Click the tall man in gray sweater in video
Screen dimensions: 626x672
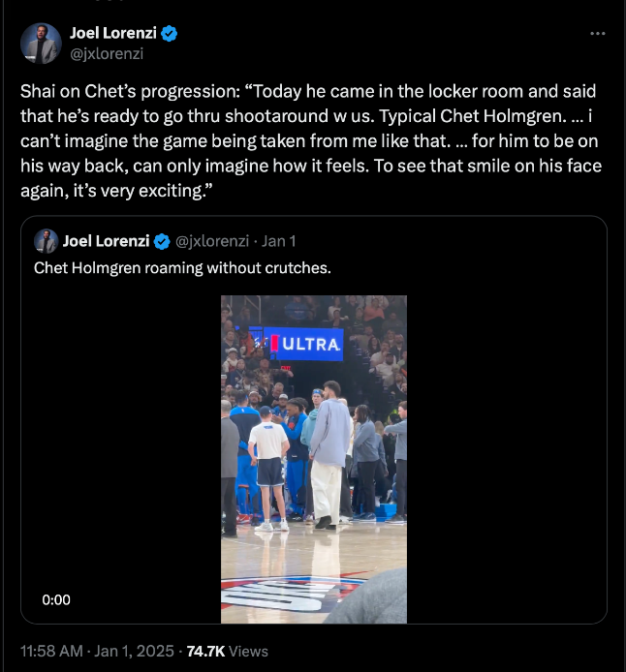click(x=330, y=450)
